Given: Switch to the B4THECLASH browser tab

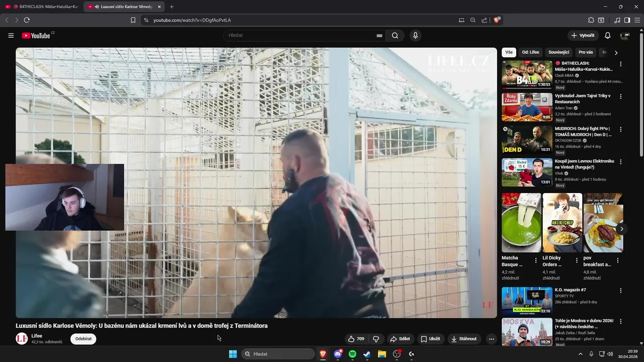Looking at the screenshot, I should coord(42,7).
